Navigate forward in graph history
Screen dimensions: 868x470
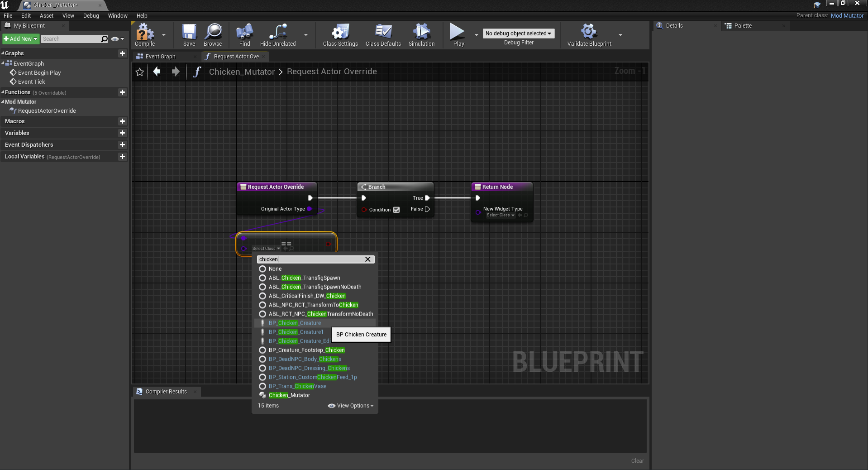click(x=176, y=72)
